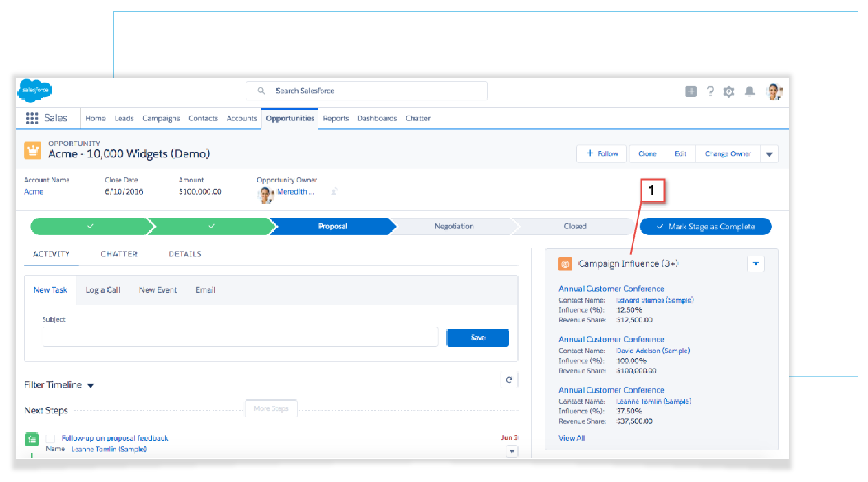Navigate to the Accounts tab
This screenshot has height=482, width=868.
tap(242, 118)
